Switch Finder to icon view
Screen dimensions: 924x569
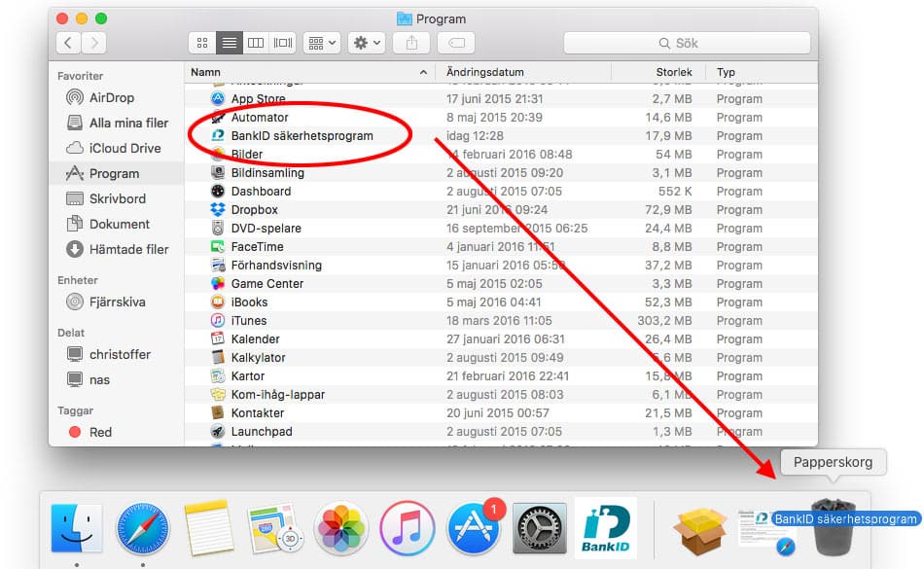[202, 43]
